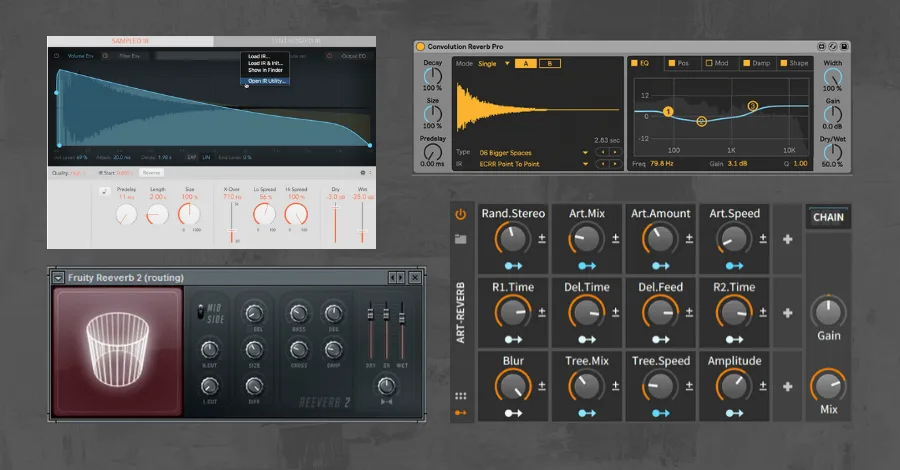Open Mode Single dropdown
900x470 pixels.
[494, 64]
